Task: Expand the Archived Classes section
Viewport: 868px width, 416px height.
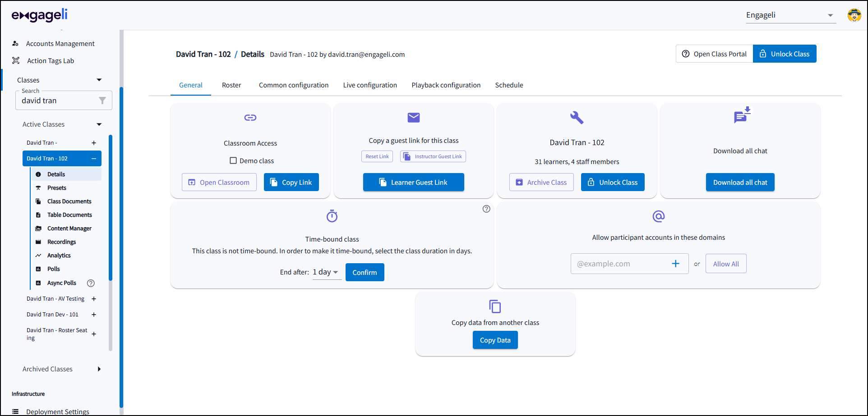Action: (x=99, y=369)
